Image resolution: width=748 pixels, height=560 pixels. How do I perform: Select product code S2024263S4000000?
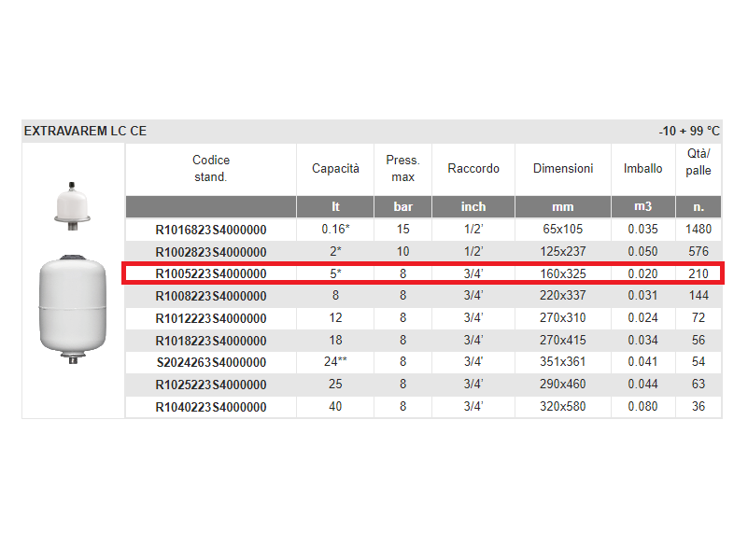point(210,362)
